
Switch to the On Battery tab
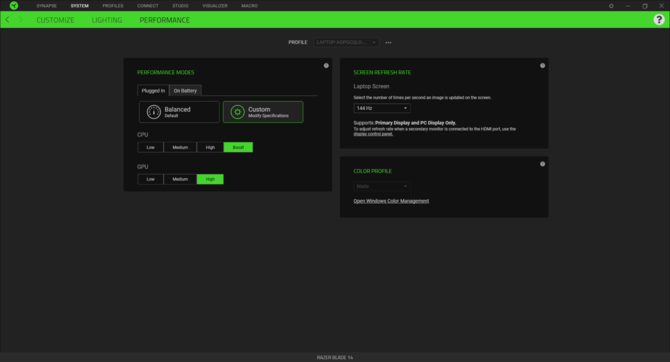[x=185, y=91]
